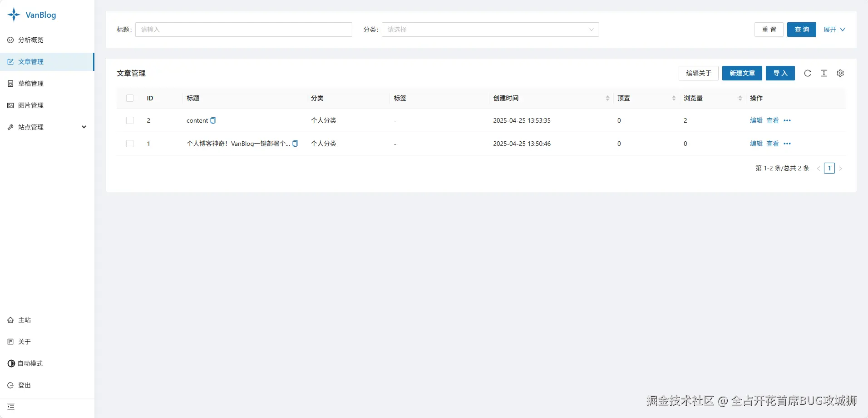The image size is (868, 418).
Task: Open column settings gear icon
Action: [840, 73]
